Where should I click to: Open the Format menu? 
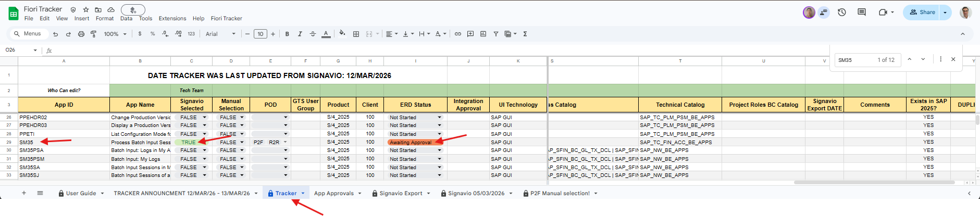(105, 19)
